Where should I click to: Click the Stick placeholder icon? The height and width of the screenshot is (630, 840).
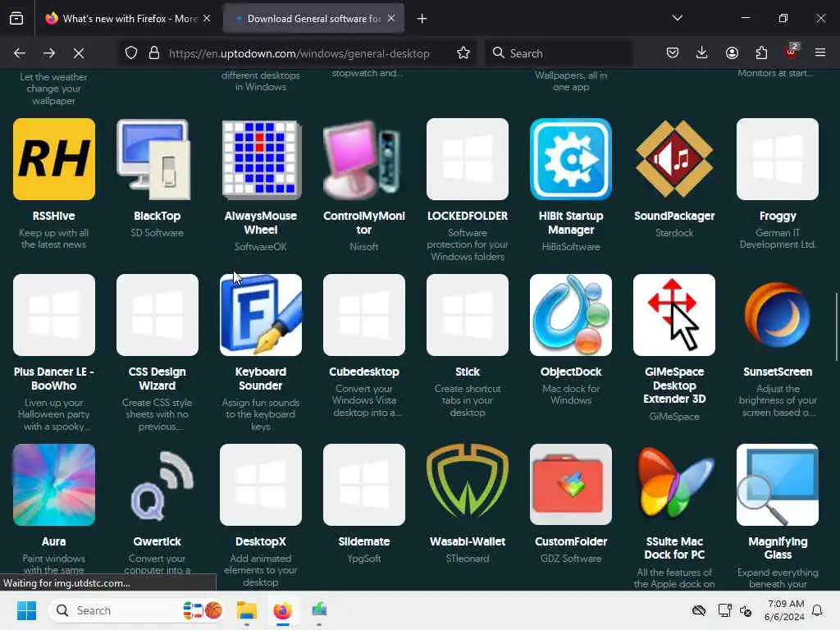click(468, 315)
